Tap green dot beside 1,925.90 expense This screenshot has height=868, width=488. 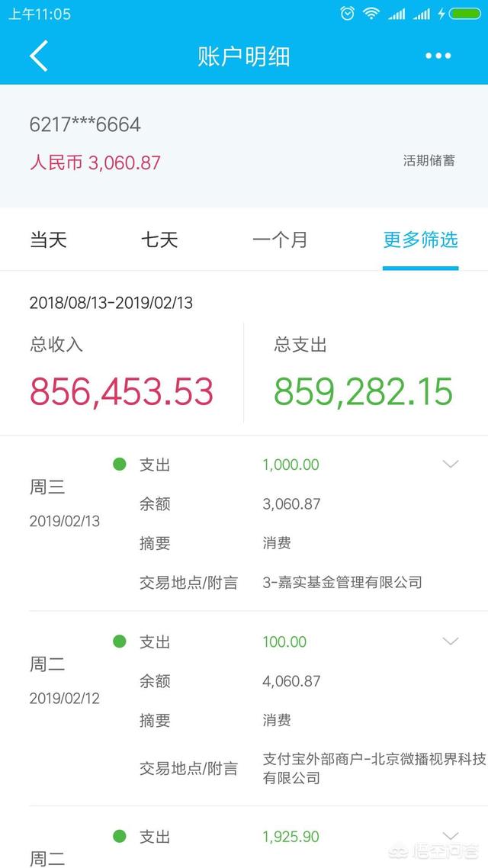tap(120, 837)
